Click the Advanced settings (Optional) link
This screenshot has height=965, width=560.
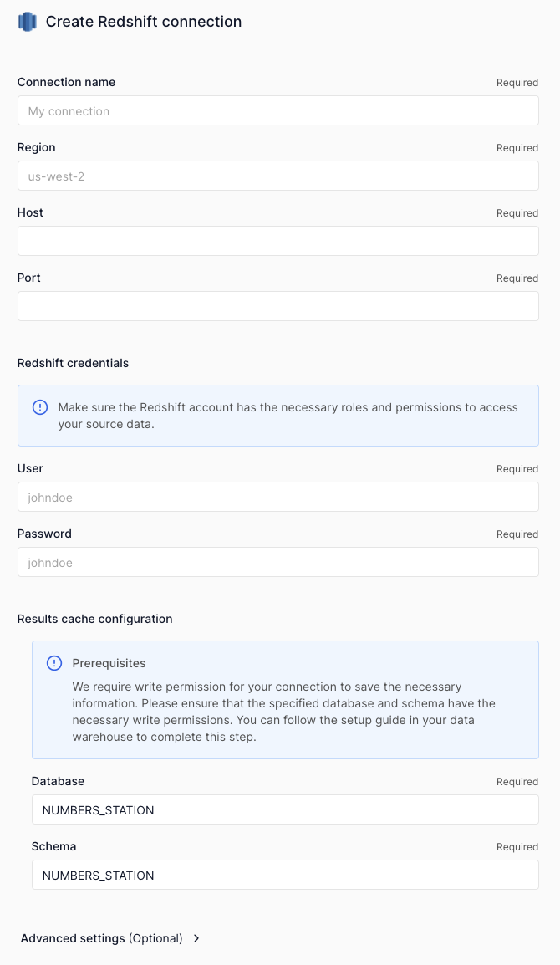point(100,938)
